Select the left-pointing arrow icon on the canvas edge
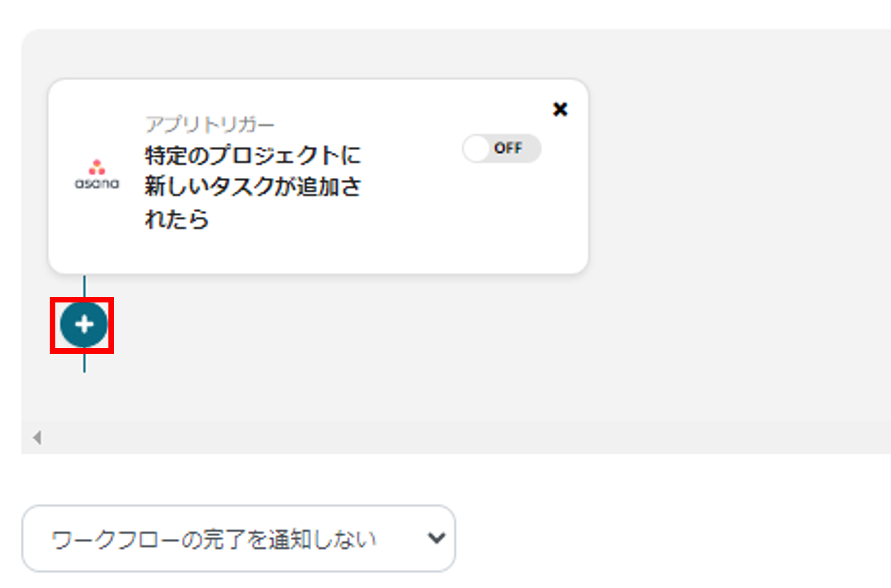Image resolution: width=891 pixels, height=588 pixels. pyautogui.click(x=37, y=436)
